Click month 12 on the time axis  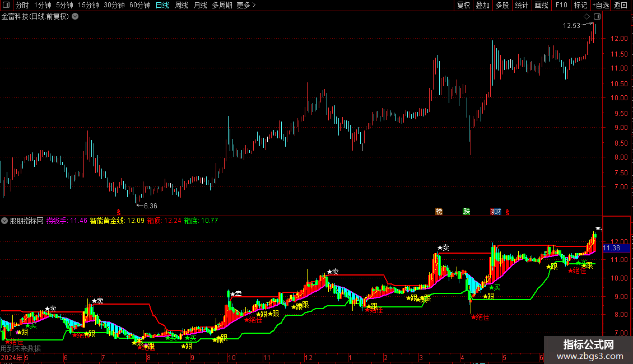coord(309,357)
